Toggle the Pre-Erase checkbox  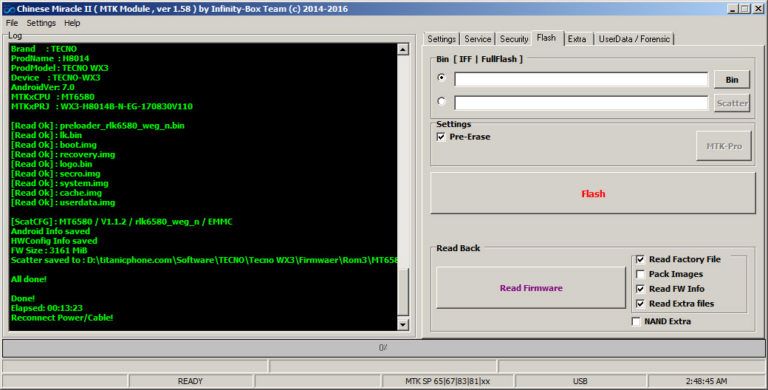tap(441, 137)
